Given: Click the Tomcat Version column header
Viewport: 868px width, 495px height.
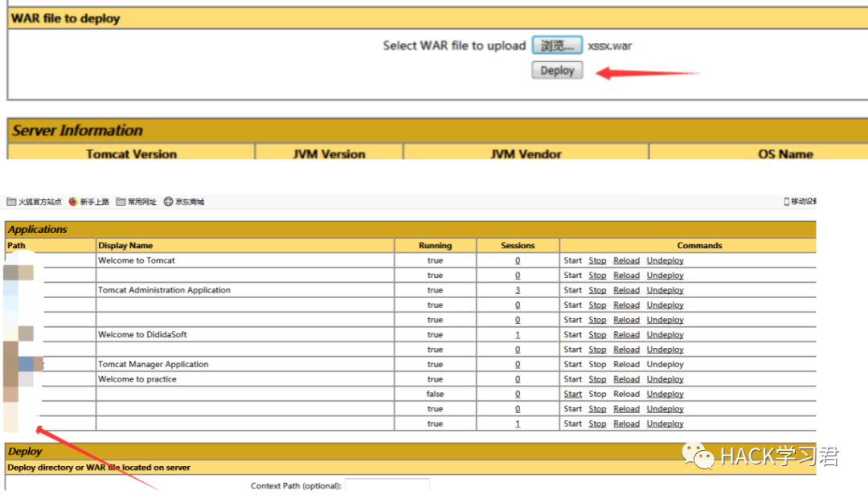Looking at the screenshot, I should pos(131,153).
